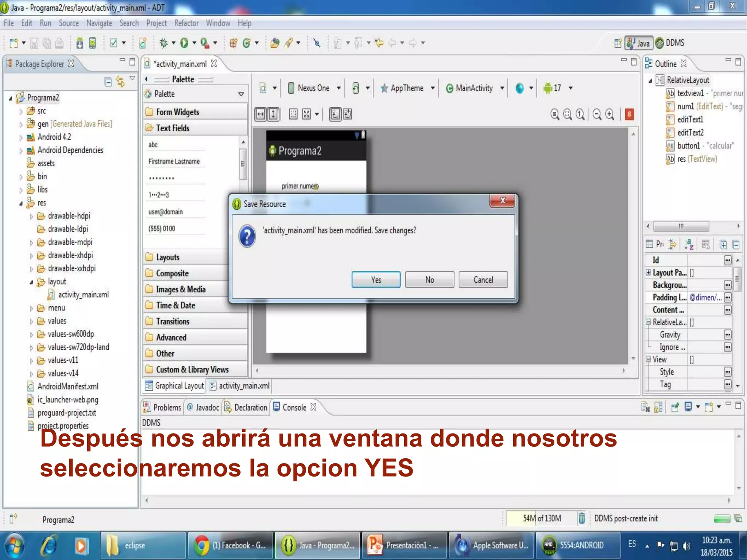Click the Outline panel horizontal scrollbar
The image size is (747, 560).
(681, 226)
